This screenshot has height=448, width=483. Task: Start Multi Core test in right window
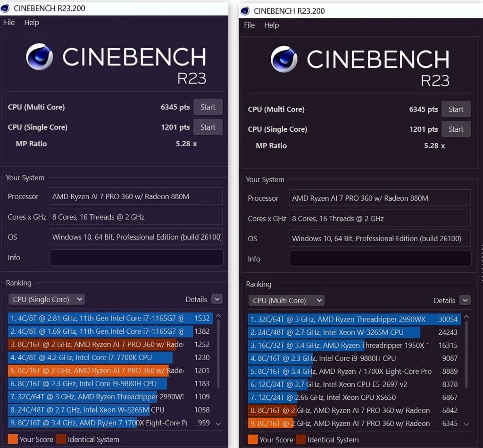pyautogui.click(x=456, y=109)
